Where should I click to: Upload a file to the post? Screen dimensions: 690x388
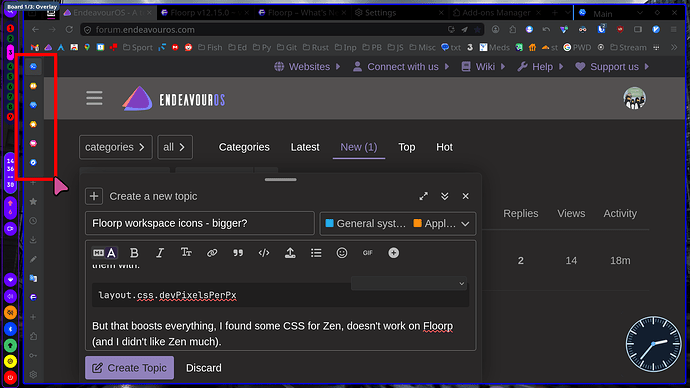[x=290, y=253]
